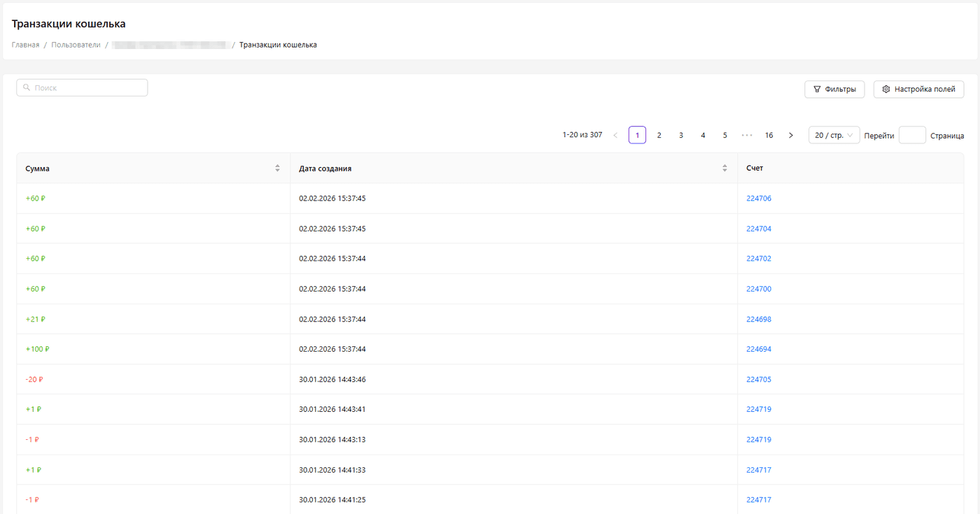Select page 5 in pagination

point(724,136)
